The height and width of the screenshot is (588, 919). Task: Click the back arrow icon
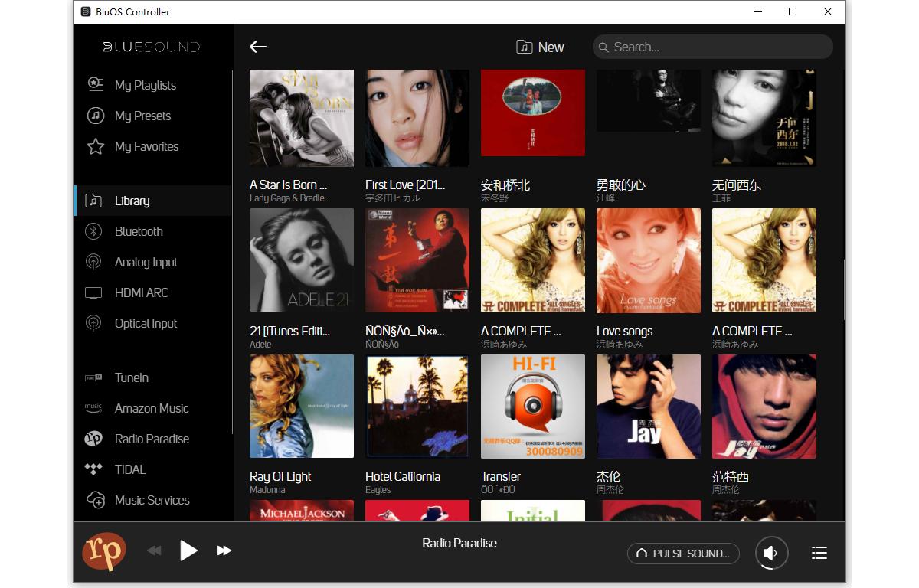click(258, 47)
